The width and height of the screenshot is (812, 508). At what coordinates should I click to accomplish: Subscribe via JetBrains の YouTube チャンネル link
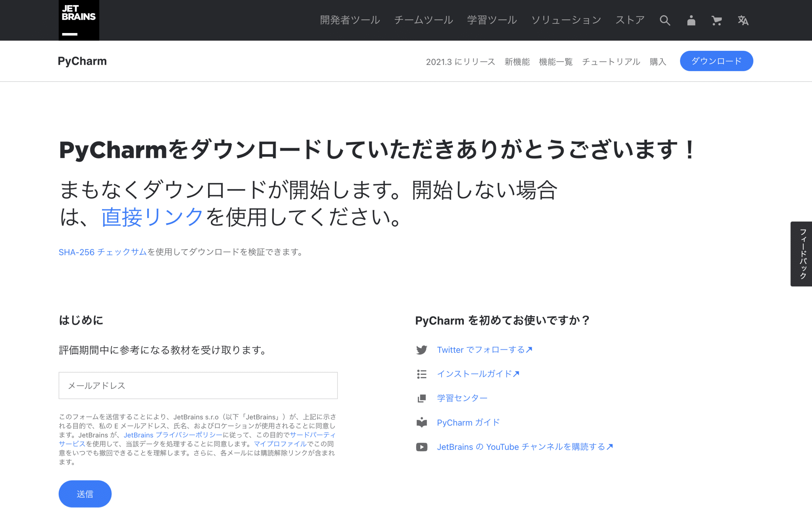(525, 447)
